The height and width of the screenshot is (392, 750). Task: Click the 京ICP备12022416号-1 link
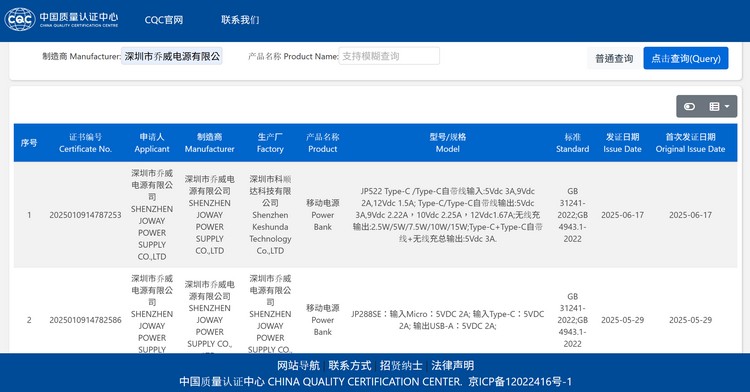[x=520, y=382]
